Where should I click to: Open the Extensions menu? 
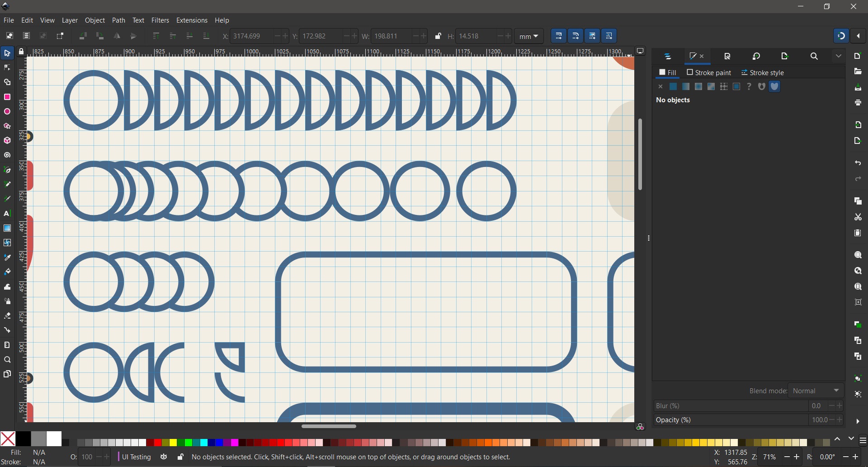(x=192, y=20)
